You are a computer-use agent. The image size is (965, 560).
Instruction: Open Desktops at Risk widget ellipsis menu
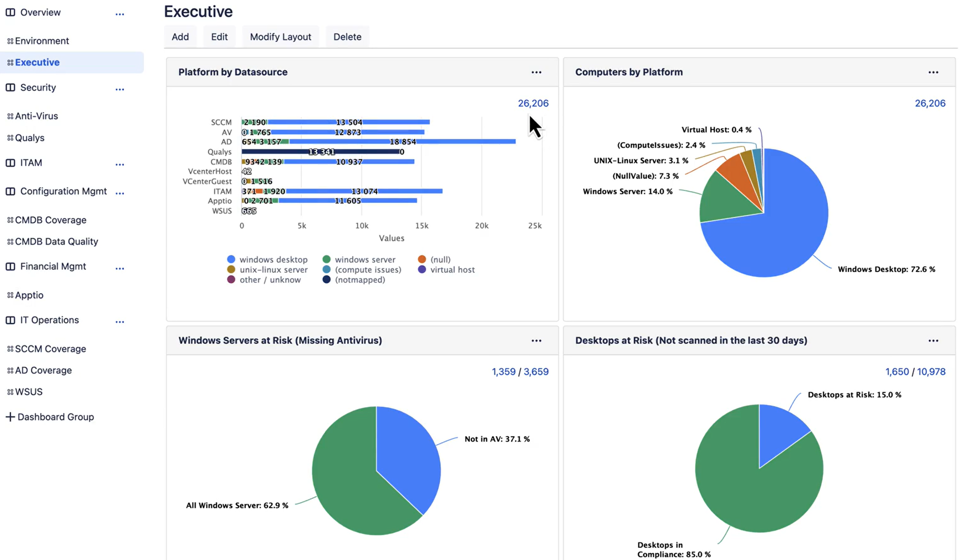pos(933,341)
